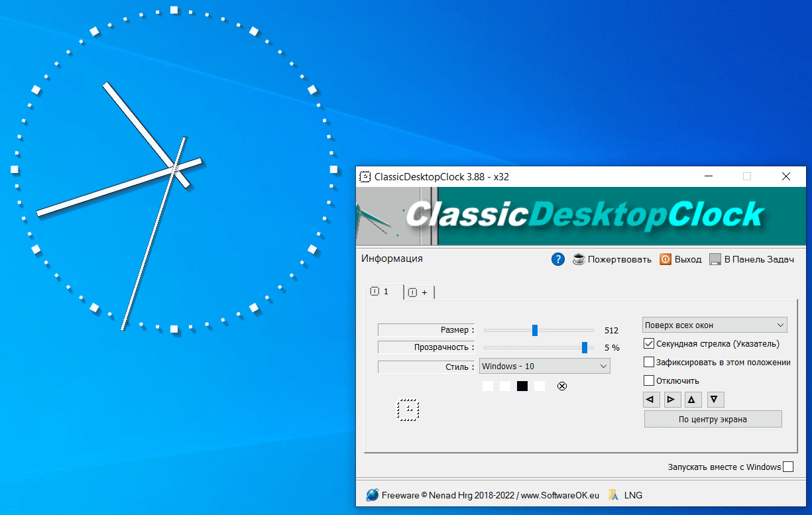Switch to clock tab 1

[x=384, y=292]
